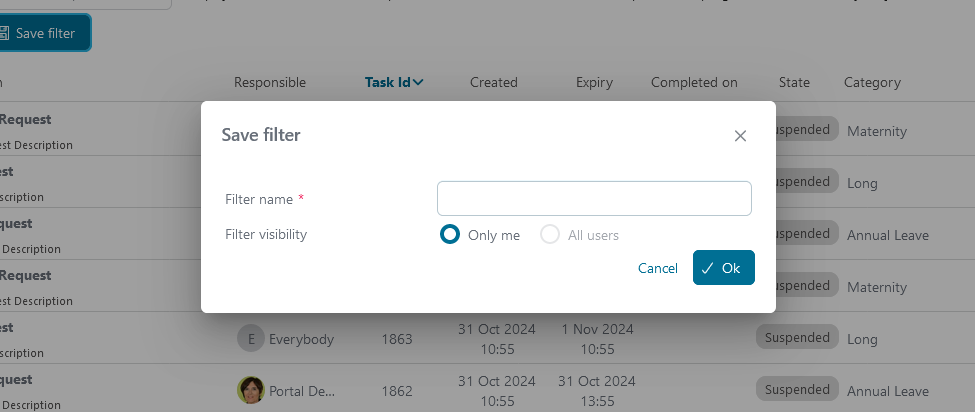Click the Filter name input field

click(594, 198)
